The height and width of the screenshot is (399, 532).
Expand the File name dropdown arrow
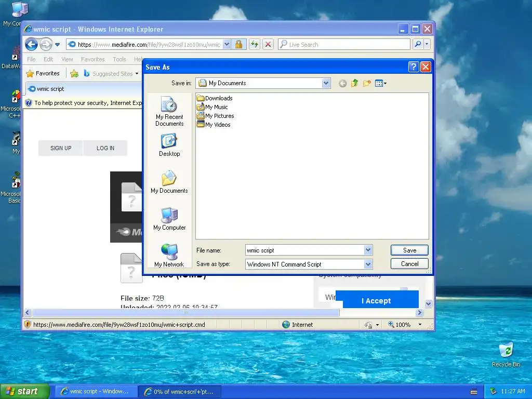pyautogui.click(x=368, y=250)
